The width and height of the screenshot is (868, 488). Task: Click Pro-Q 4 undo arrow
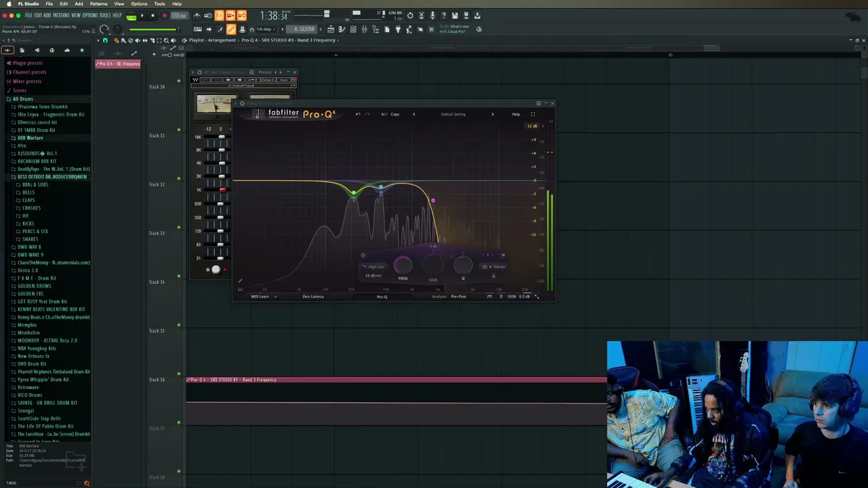[x=358, y=114]
